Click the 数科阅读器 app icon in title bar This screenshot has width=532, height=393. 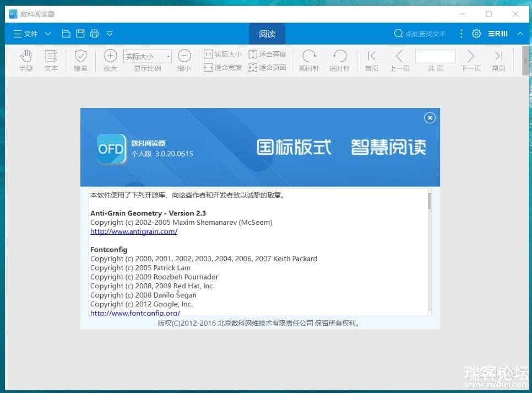[13, 14]
